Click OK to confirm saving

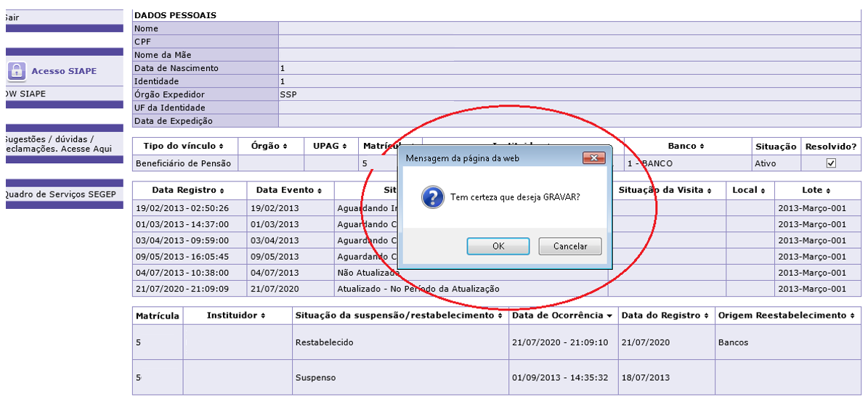click(498, 247)
